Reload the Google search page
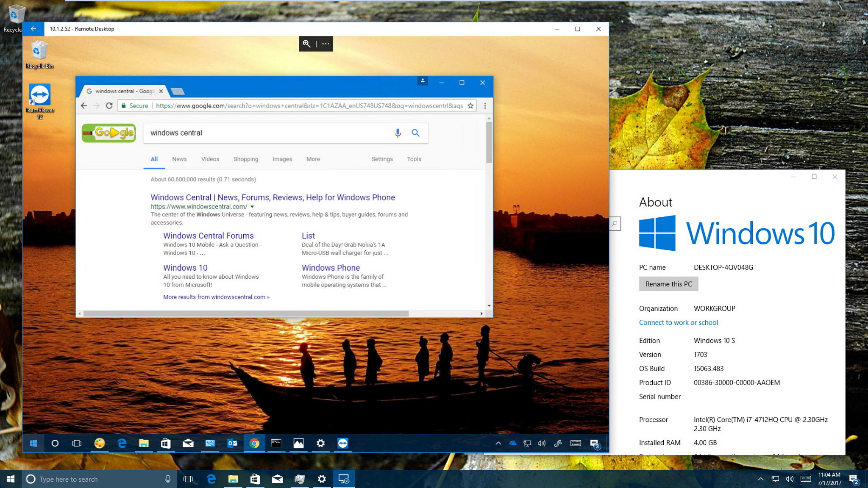 (x=109, y=106)
